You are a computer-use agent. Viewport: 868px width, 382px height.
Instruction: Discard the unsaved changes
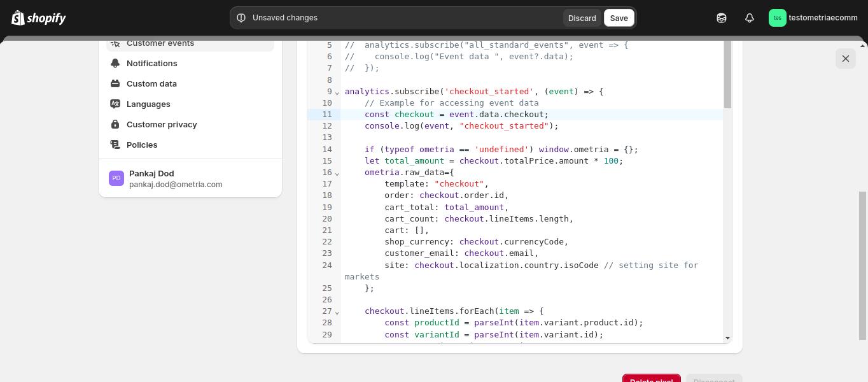(x=582, y=18)
